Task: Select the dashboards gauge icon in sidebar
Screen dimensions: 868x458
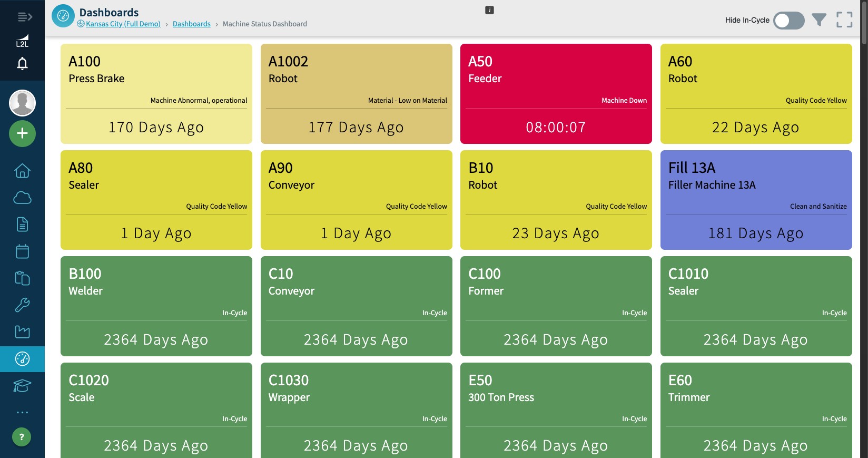Action: [x=22, y=359]
